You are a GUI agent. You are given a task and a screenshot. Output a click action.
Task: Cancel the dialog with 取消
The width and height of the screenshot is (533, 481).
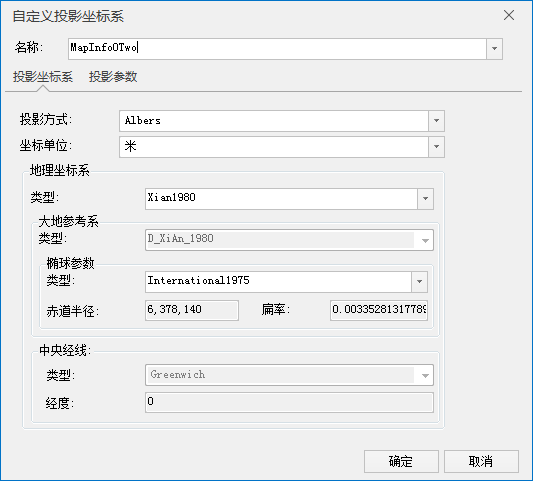tap(481, 461)
